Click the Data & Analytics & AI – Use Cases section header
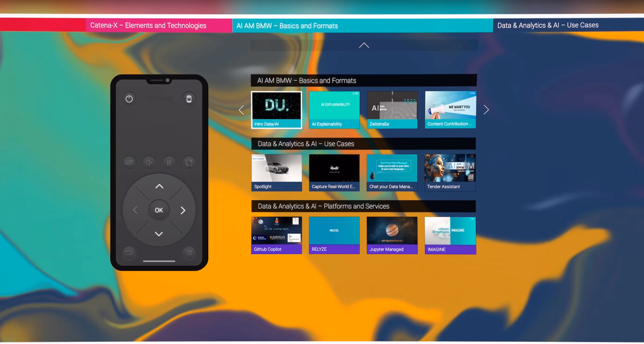The image size is (644, 344). (x=363, y=144)
